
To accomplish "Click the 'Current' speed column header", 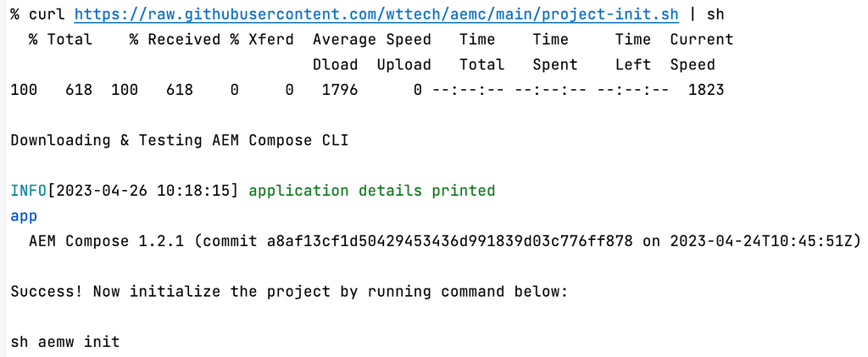I will (x=701, y=40).
